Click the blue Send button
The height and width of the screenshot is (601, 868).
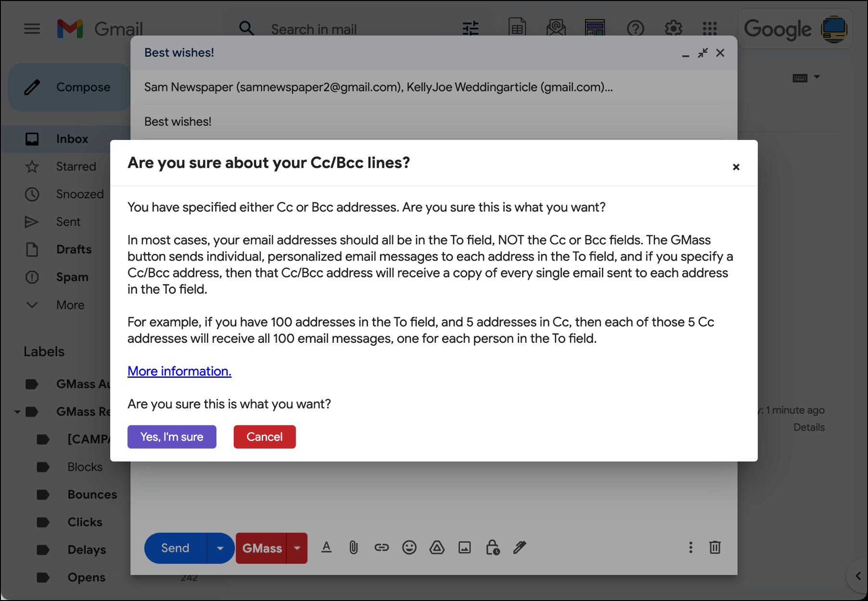coord(175,548)
